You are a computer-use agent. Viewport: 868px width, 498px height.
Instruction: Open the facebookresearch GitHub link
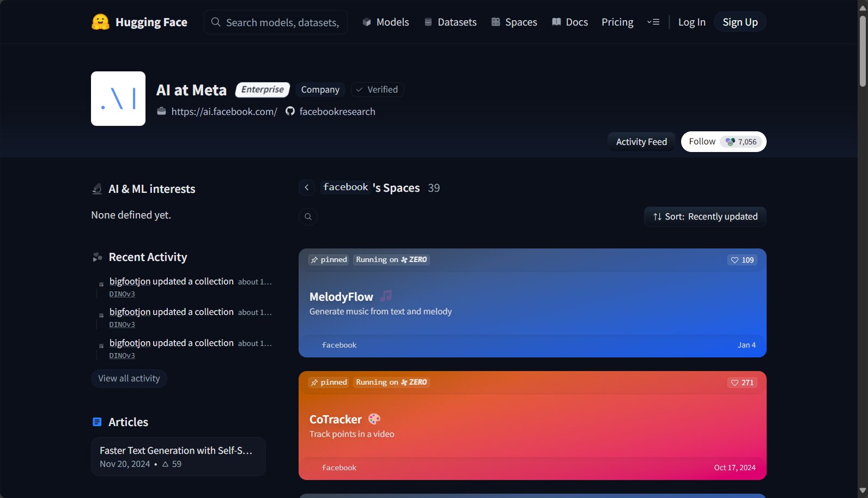click(337, 112)
